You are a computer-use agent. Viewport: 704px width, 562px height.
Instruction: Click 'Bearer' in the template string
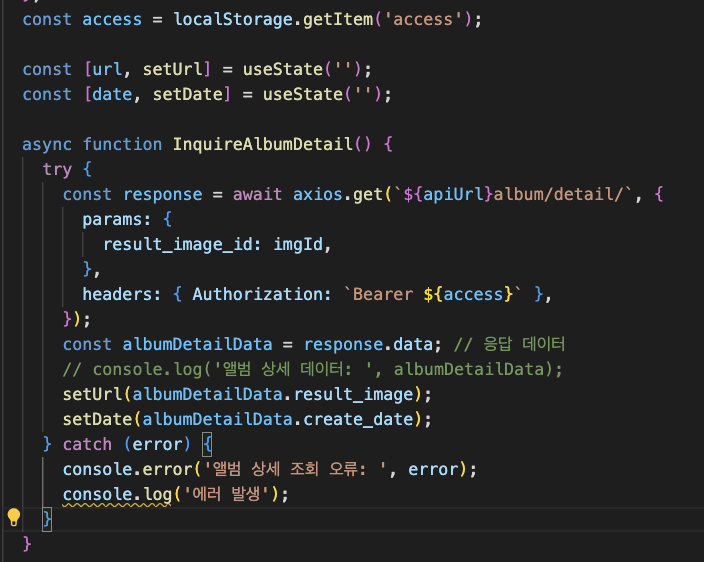point(383,294)
